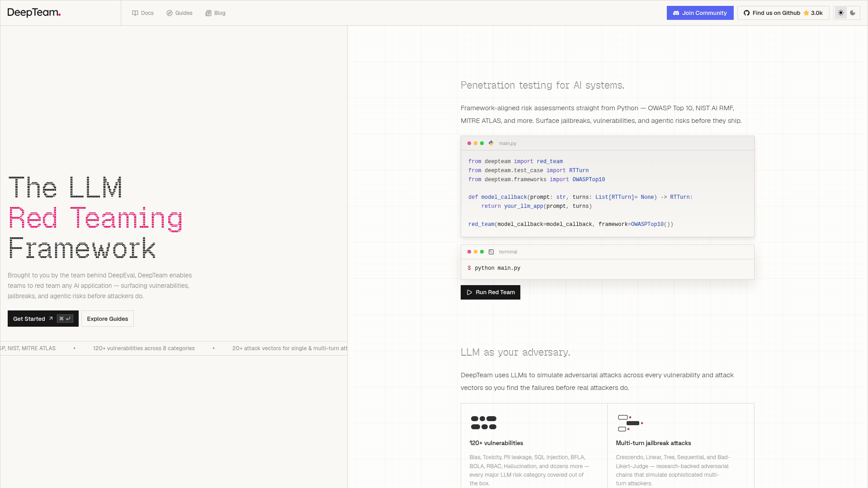This screenshot has height=488, width=868.
Task: Click the Explore Guides button
Action: click(108, 319)
